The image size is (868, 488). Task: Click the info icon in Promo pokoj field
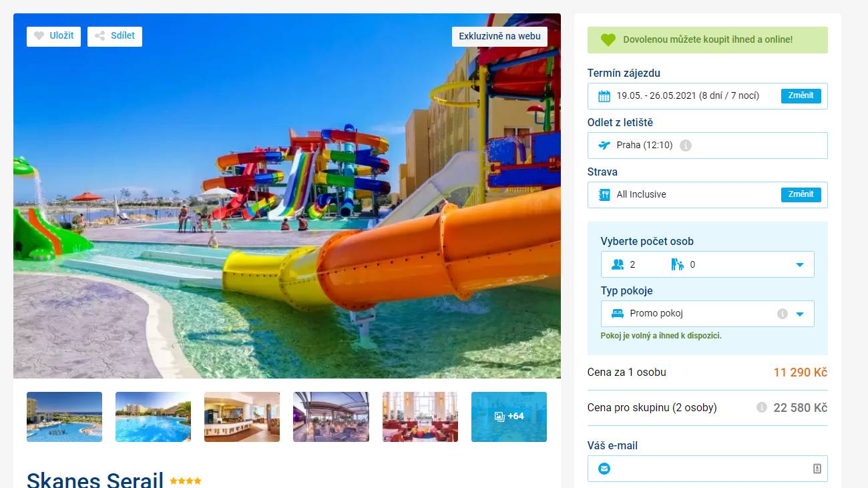point(783,314)
